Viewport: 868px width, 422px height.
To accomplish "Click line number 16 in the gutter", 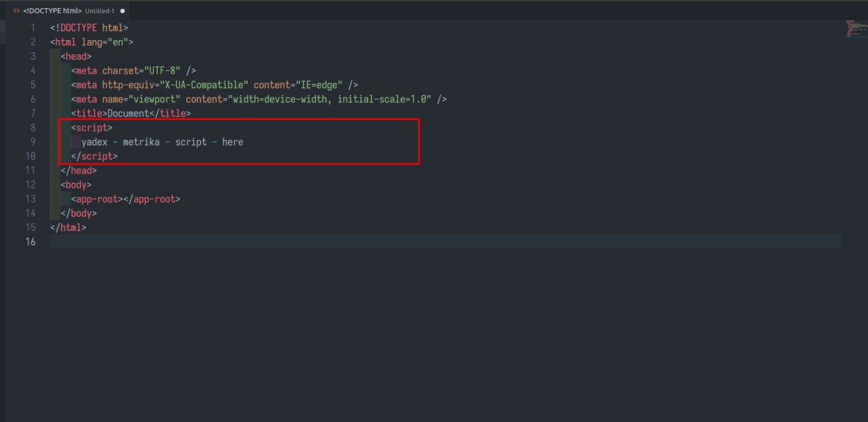I will 30,241.
